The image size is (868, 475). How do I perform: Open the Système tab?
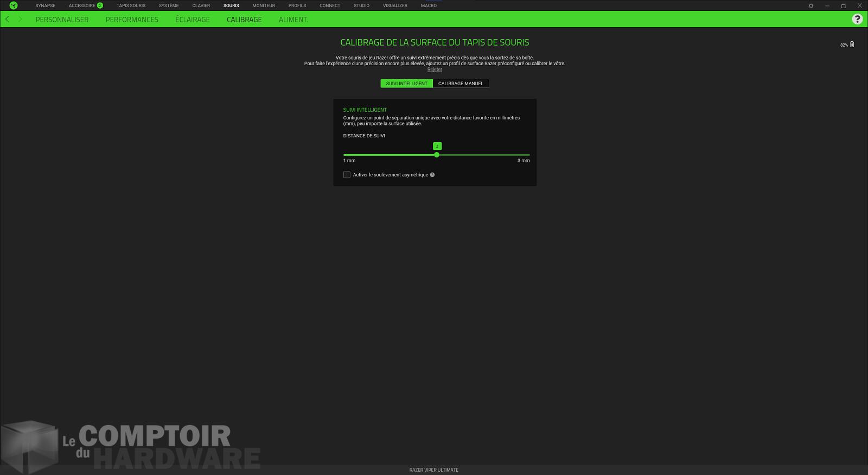(169, 5)
